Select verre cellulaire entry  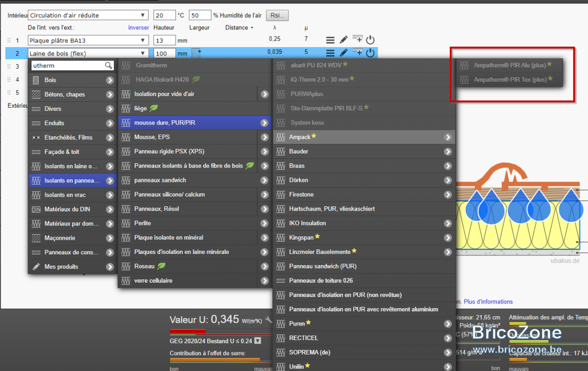point(195,281)
